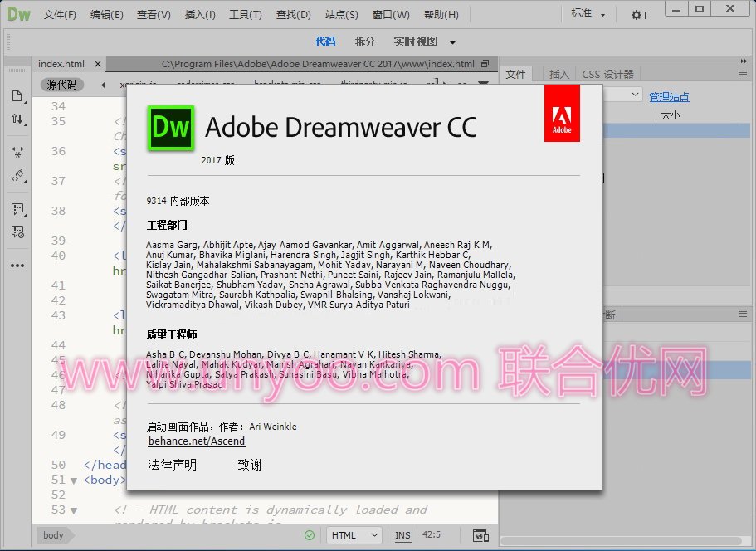Switch to the CSS 设计器 tab
Image resolution: width=756 pixels, height=551 pixels.
coord(607,74)
